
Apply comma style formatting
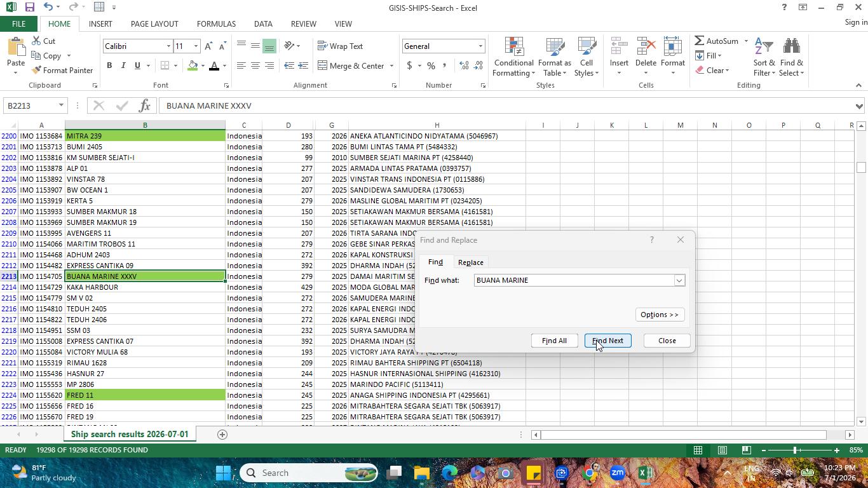[x=444, y=66]
